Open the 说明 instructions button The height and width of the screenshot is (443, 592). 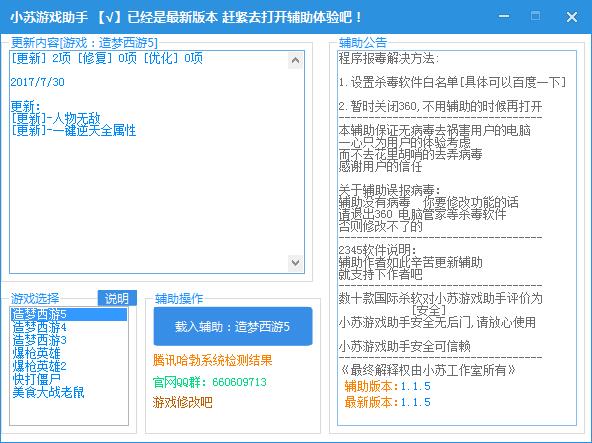(117, 298)
